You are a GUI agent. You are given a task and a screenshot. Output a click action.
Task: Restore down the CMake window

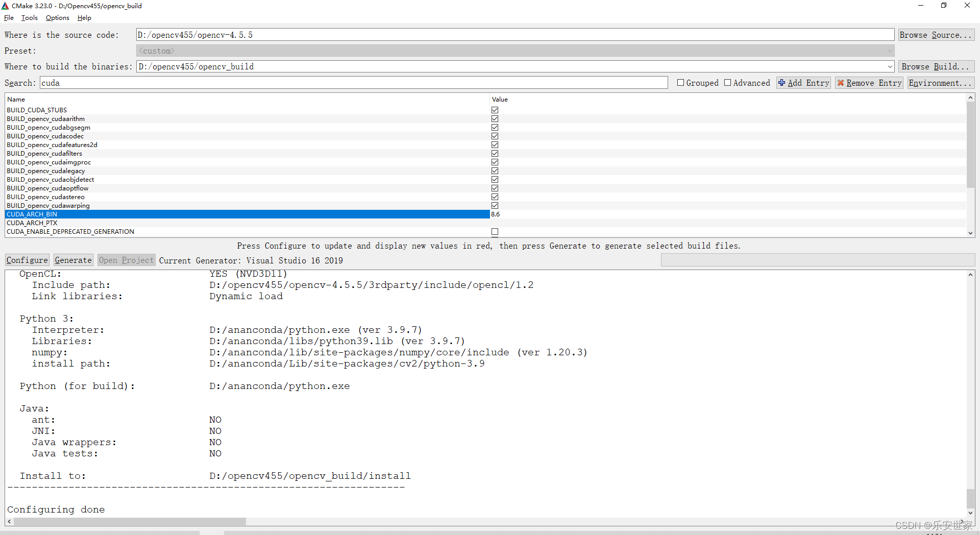coord(944,6)
